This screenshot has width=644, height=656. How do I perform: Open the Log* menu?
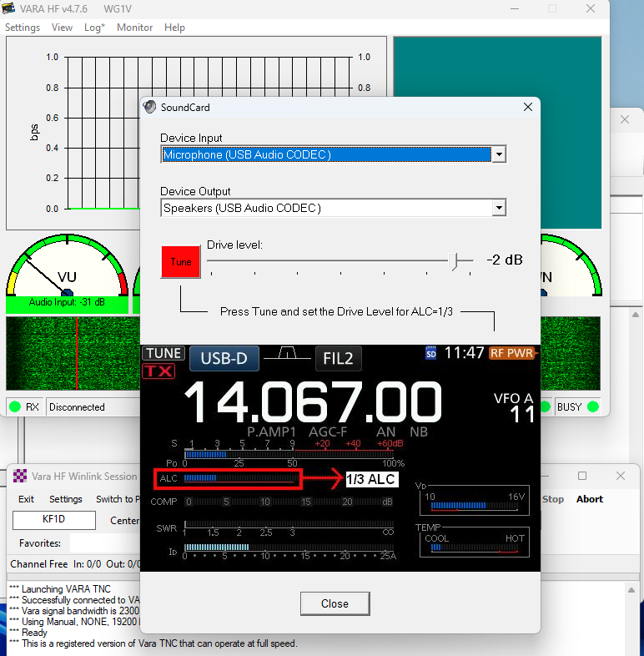point(94,28)
